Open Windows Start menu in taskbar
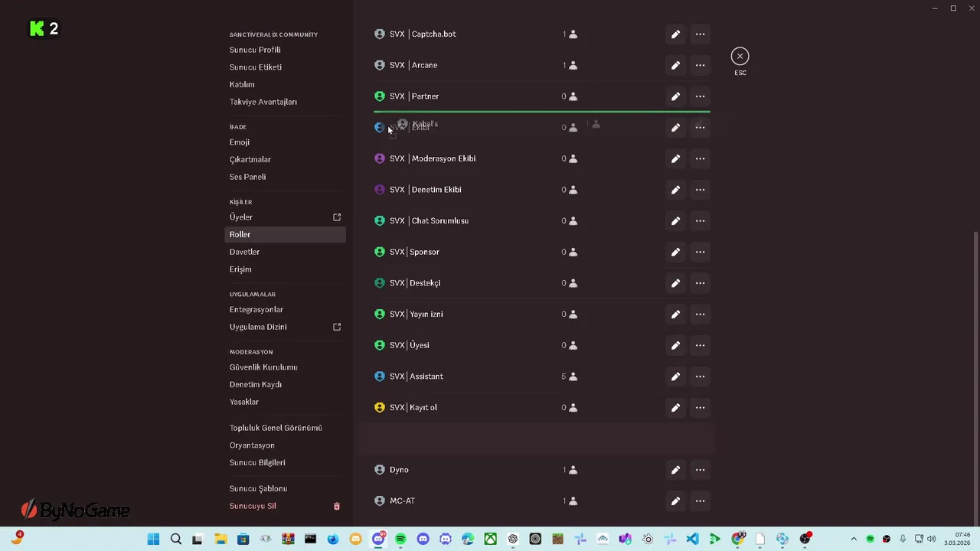980x551 pixels. (153, 540)
